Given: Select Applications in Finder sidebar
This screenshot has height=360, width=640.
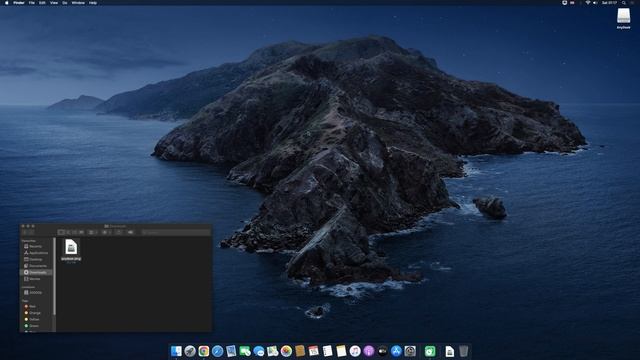Looking at the screenshot, I should pyautogui.click(x=36, y=253).
